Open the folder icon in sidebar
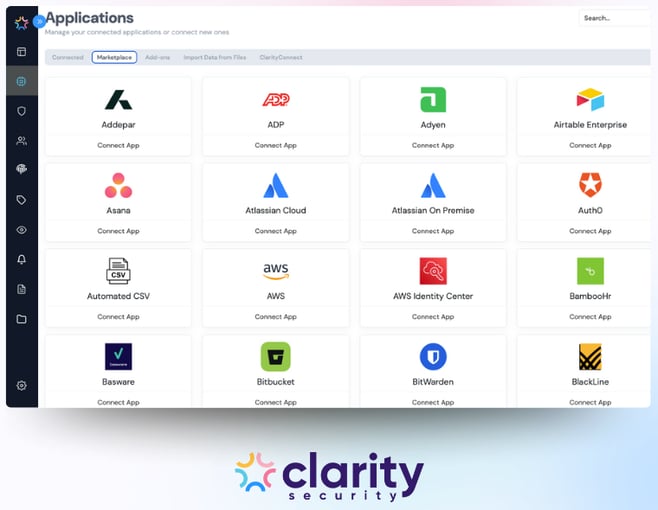This screenshot has height=510, width=658. 21,319
